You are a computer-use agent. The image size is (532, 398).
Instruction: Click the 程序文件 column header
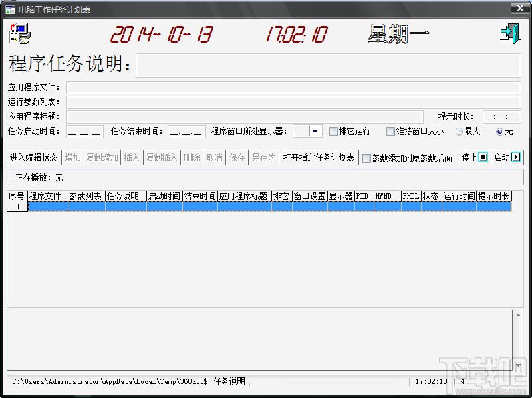point(48,196)
